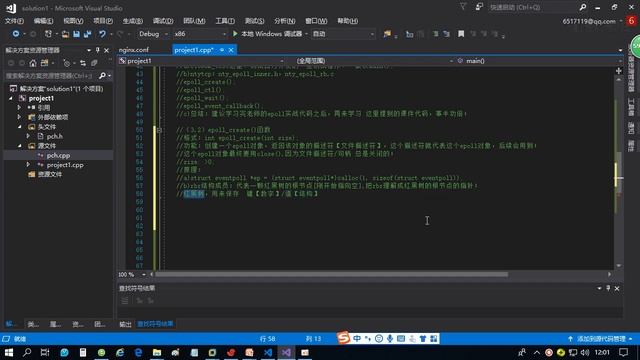Open the 文件(F) menu
Image resolution: width=640 pixels, height=360 pixels.
click(14, 21)
